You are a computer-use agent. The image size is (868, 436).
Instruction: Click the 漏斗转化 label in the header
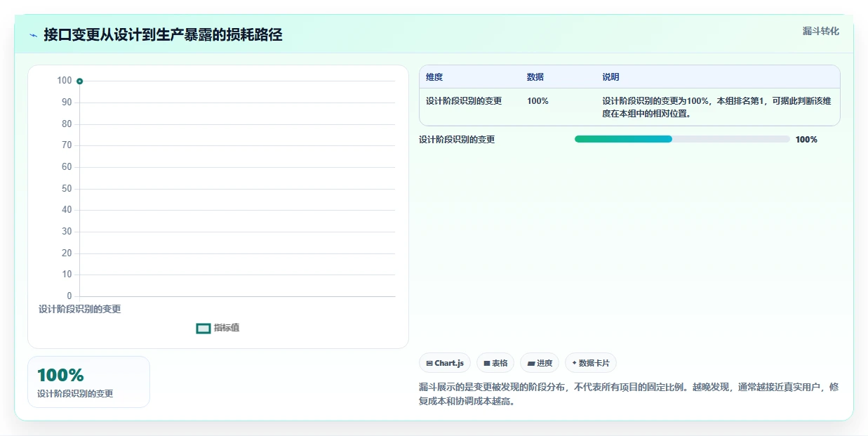click(x=820, y=31)
